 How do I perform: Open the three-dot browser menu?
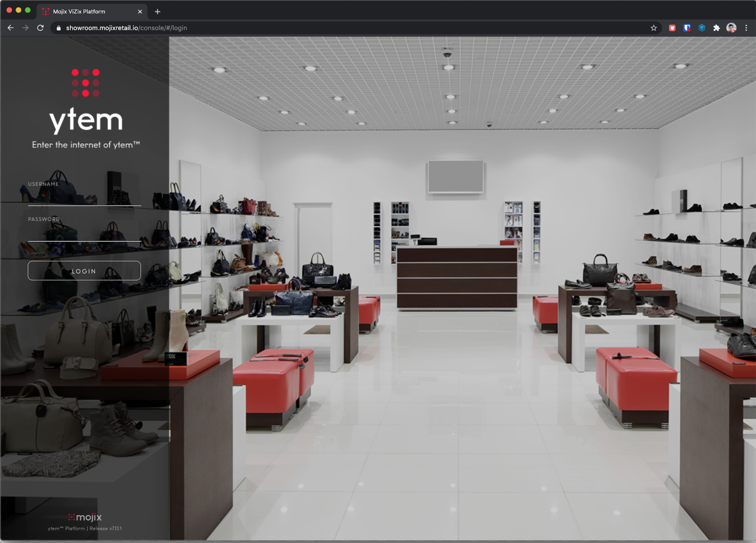pos(746,28)
